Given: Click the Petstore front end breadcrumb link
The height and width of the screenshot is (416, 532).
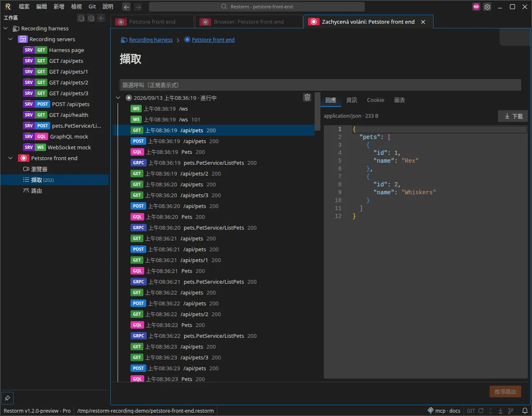Looking at the screenshot, I should tap(213, 40).
